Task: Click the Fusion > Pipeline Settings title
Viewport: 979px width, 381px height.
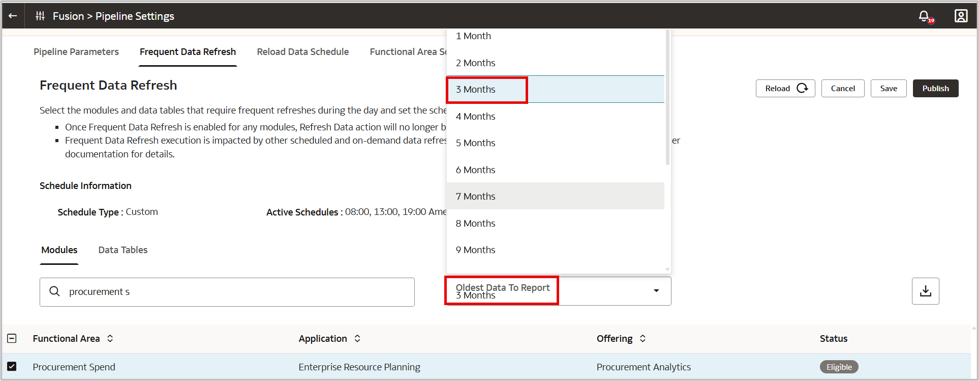Action: point(114,16)
